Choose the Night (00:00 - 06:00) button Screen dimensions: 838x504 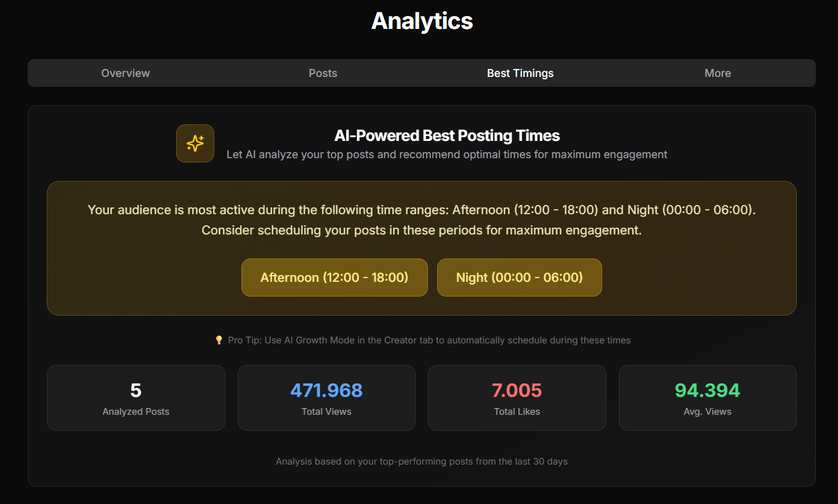[x=520, y=278]
